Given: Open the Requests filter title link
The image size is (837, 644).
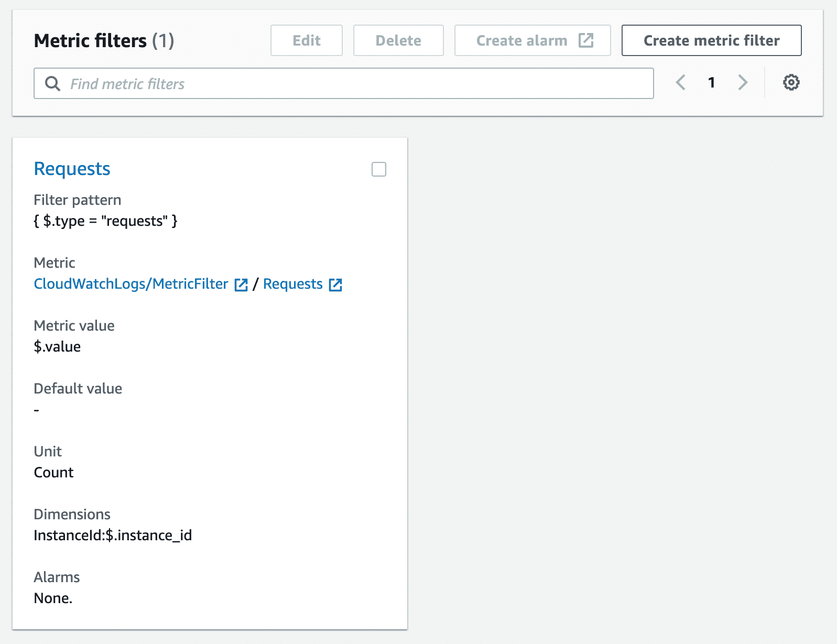Looking at the screenshot, I should pos(72,169).
